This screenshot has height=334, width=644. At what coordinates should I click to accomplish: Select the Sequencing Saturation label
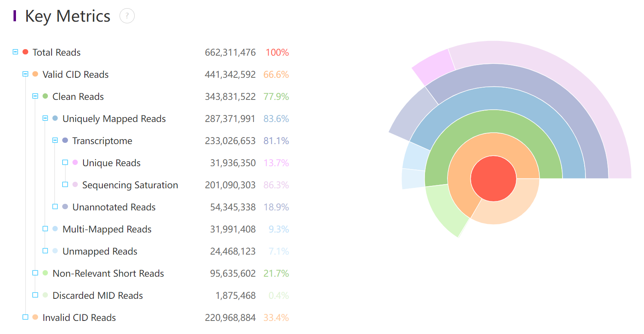[x=130, y=185]
